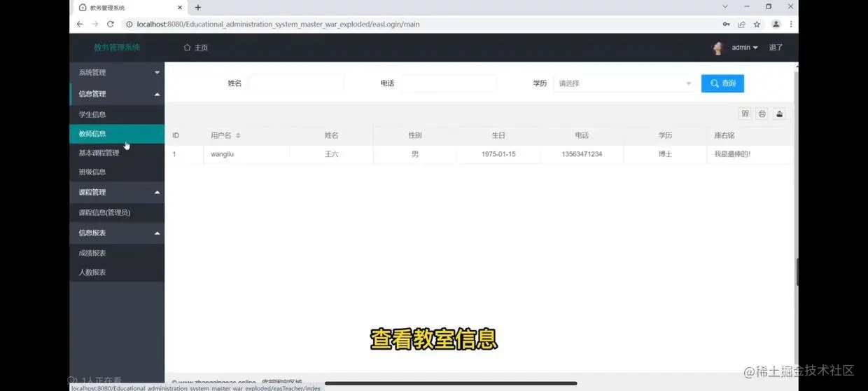Open the Chrome three-dot menu

[x=791, y=24]
